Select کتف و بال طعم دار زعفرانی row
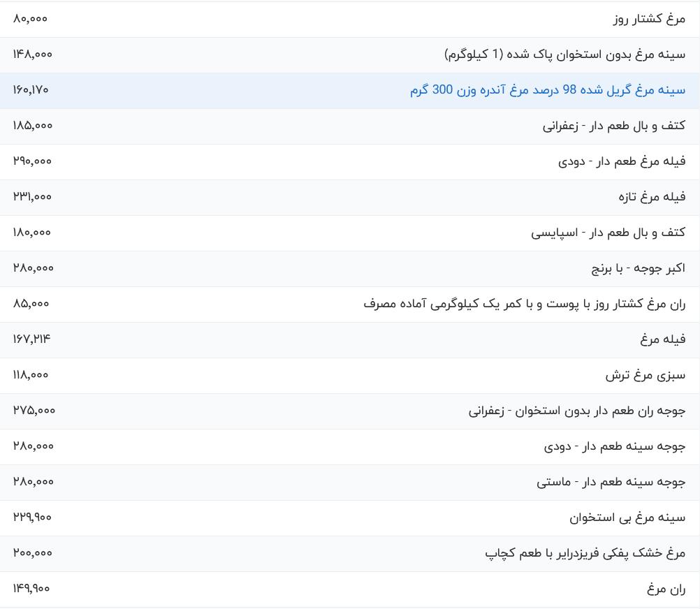The width and height of the screenshot is (700, 609). [350, 126]
